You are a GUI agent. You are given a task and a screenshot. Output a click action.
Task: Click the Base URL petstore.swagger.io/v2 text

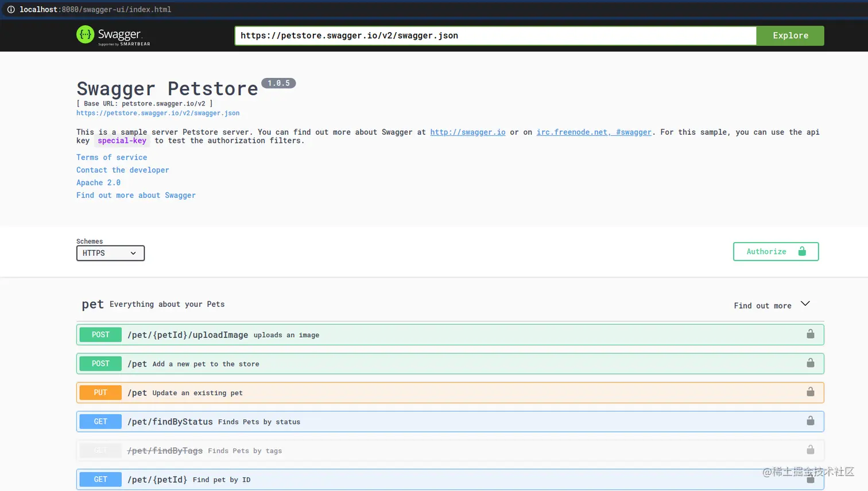click(x=145, y=104)
